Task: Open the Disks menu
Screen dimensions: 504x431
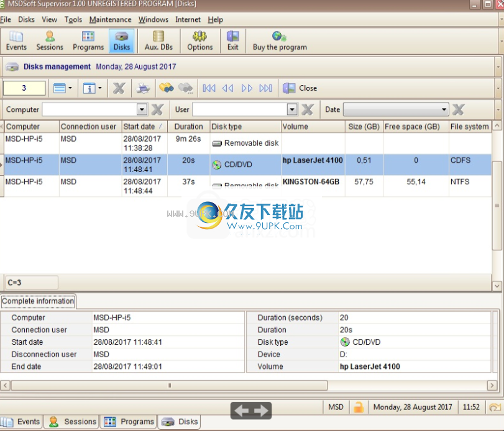Action: 26,20
